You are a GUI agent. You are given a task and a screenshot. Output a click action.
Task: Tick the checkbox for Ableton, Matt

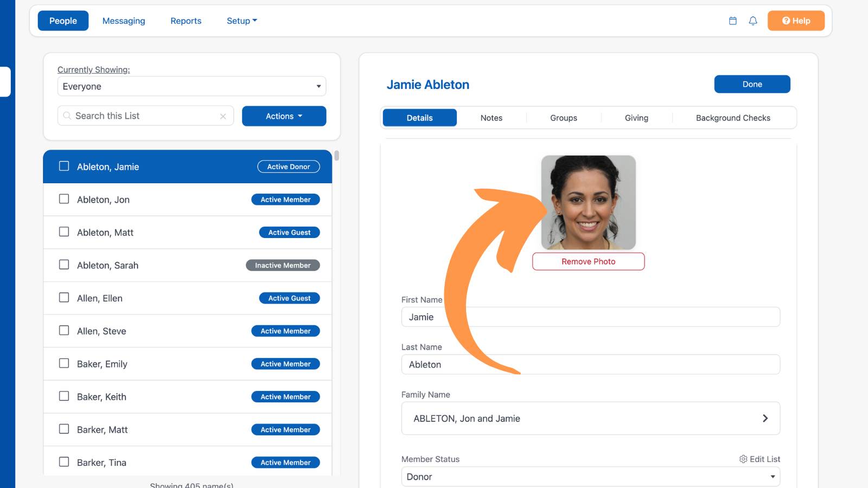pyautogui.click(x=64, y=232)
